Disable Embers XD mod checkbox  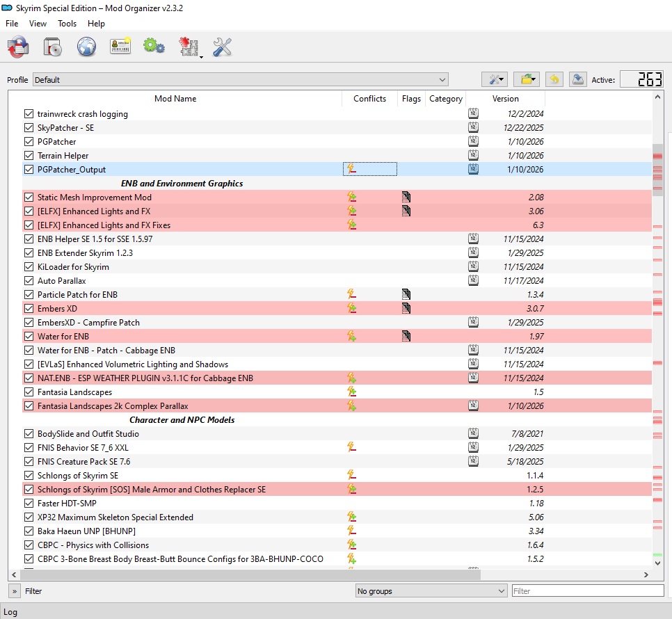pyautogui.click(x=29, y=308)
